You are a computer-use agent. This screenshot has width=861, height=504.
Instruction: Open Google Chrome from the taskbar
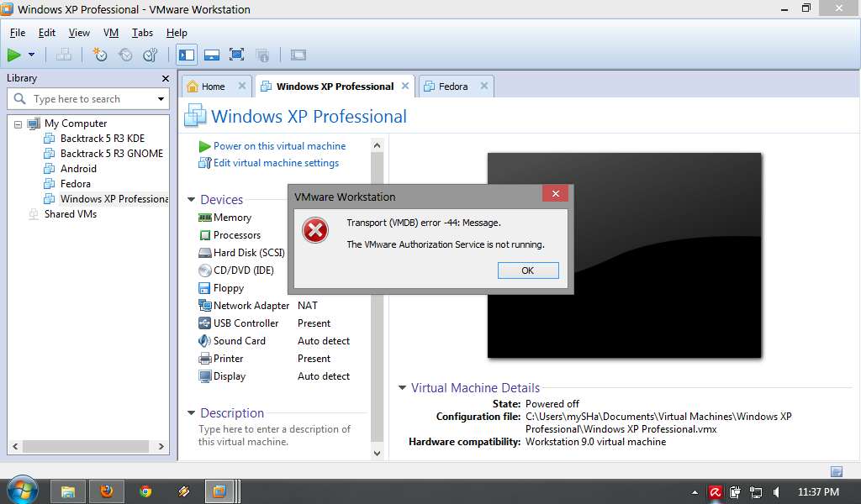pyautogui.click(x=145, y=491)
